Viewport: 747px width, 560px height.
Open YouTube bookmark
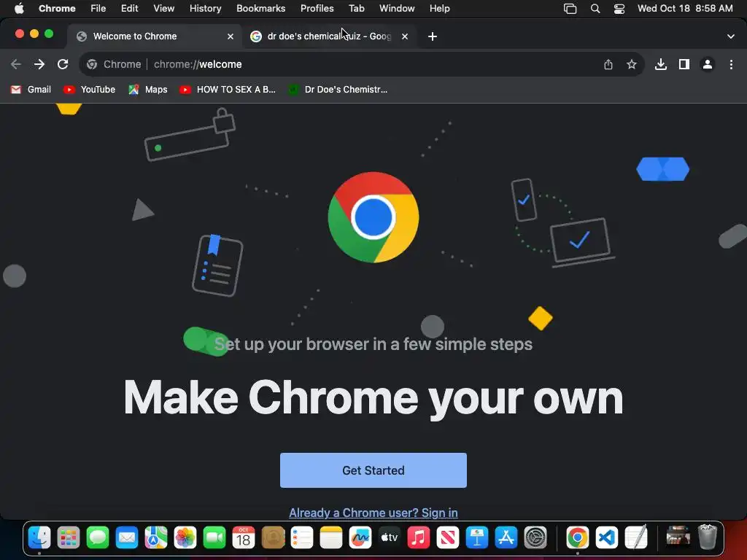[90, 90]
